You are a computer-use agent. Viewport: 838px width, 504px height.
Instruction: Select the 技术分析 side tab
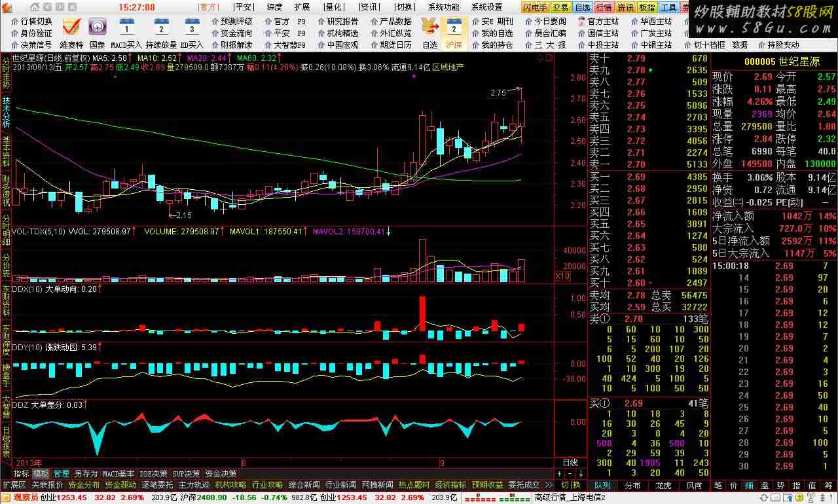(6, 113)
